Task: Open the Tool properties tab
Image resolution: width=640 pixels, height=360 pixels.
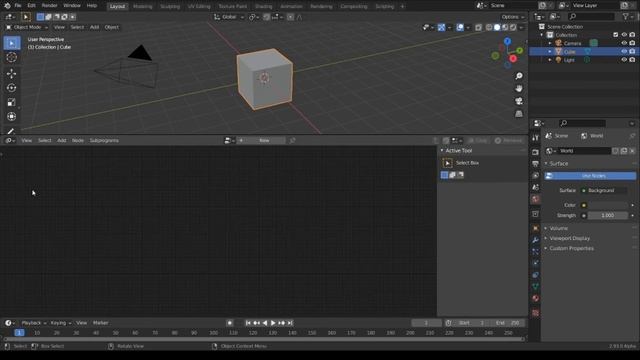Action: tap(536, 138)
